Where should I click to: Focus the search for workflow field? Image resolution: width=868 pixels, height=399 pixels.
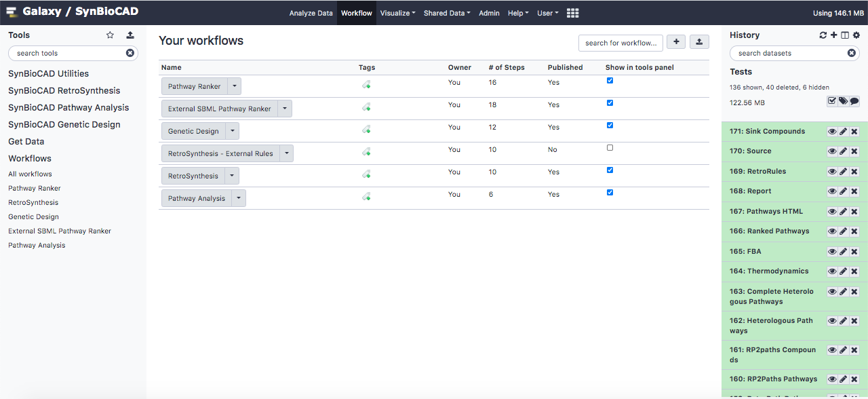click(x=620, y=43)
